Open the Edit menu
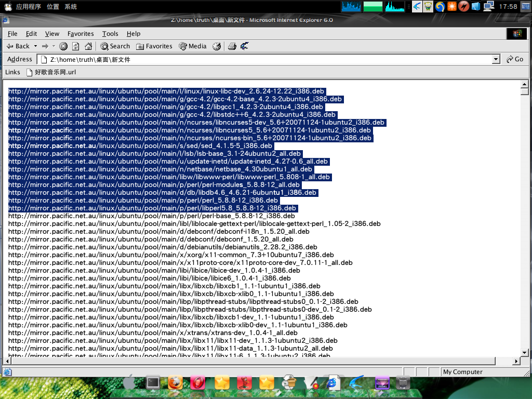 click(x=31, y=34)
